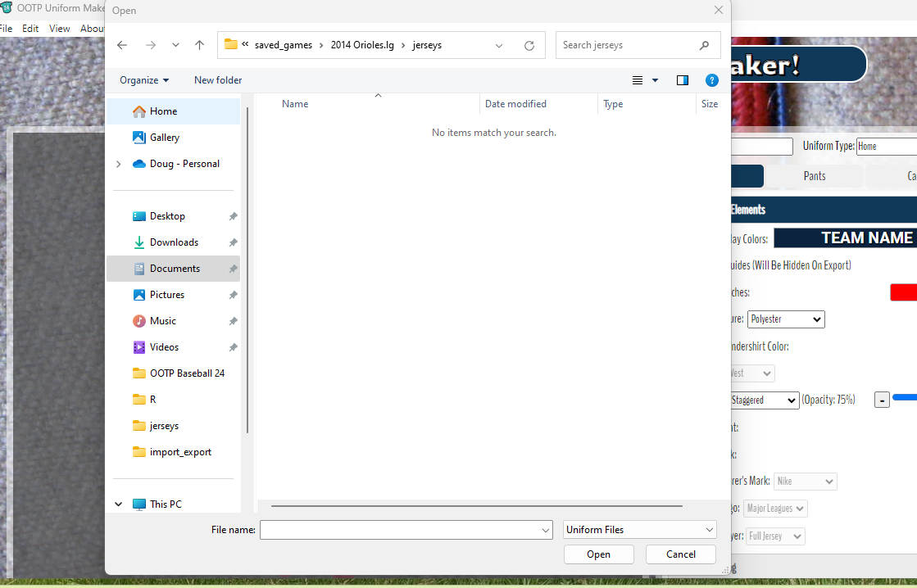Open the Uniform Files type dropdown
Viewport: 917px width, 588px height.
point(640,530)
